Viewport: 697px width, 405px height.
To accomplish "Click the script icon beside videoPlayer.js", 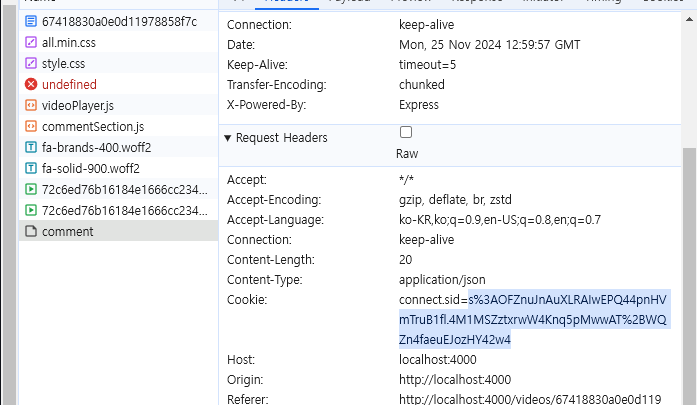I will (31, 105).
